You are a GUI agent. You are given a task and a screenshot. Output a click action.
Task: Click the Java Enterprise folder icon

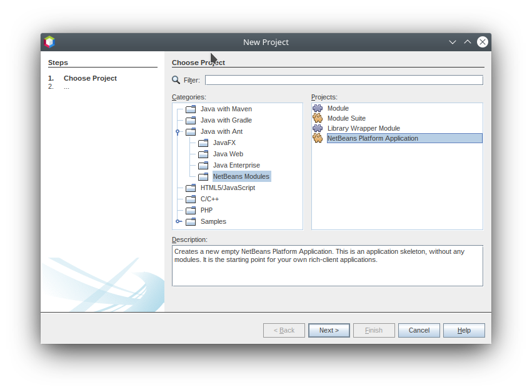[203, 165]
